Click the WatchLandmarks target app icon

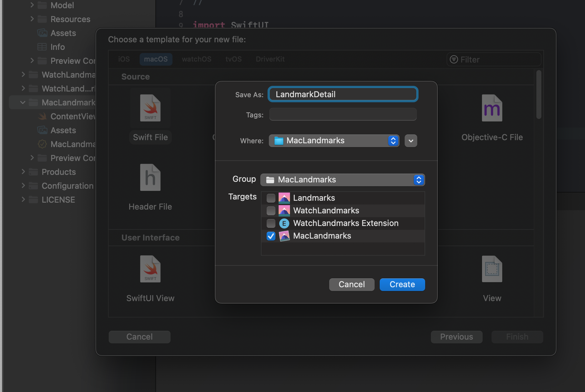[x=284, y=211]
